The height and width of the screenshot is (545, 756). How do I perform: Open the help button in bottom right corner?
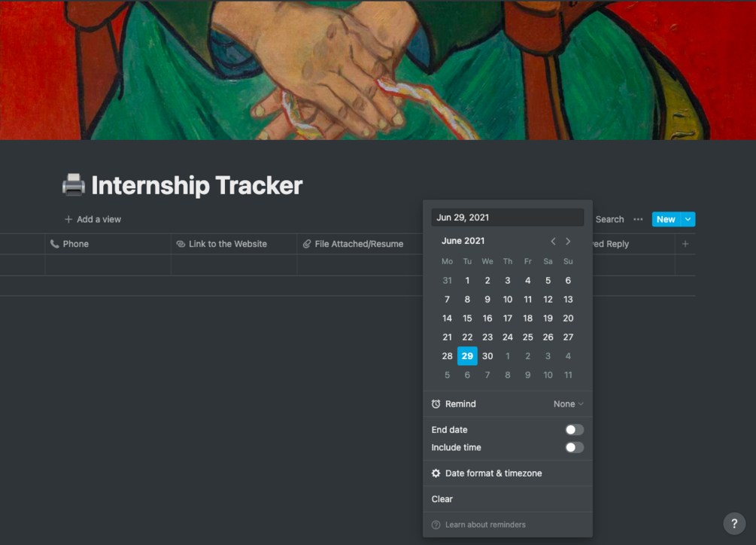pyautogui.click(x=734, y=522)
